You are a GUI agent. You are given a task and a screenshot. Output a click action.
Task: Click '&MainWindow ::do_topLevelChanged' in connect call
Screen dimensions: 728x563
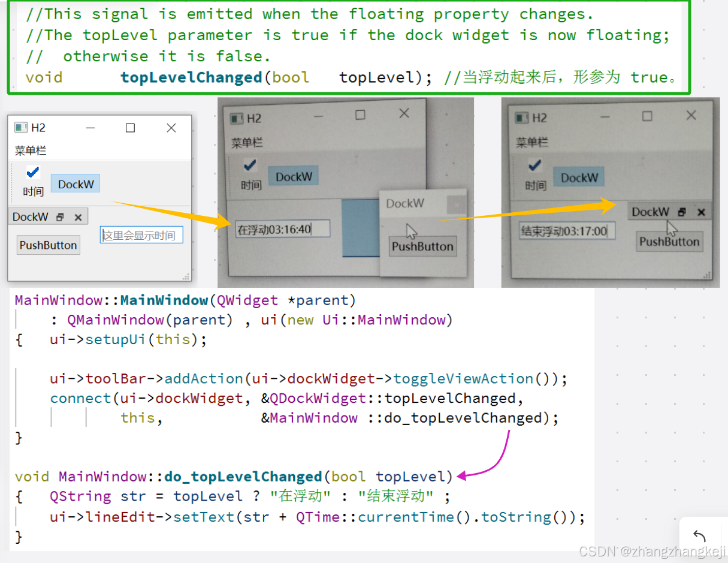point(401,418)
